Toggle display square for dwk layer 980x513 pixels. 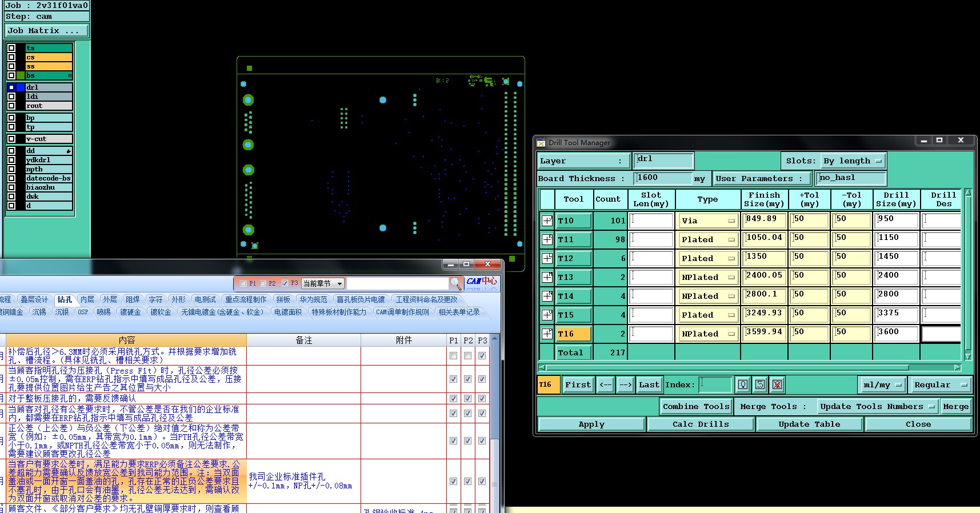[11, 197]
